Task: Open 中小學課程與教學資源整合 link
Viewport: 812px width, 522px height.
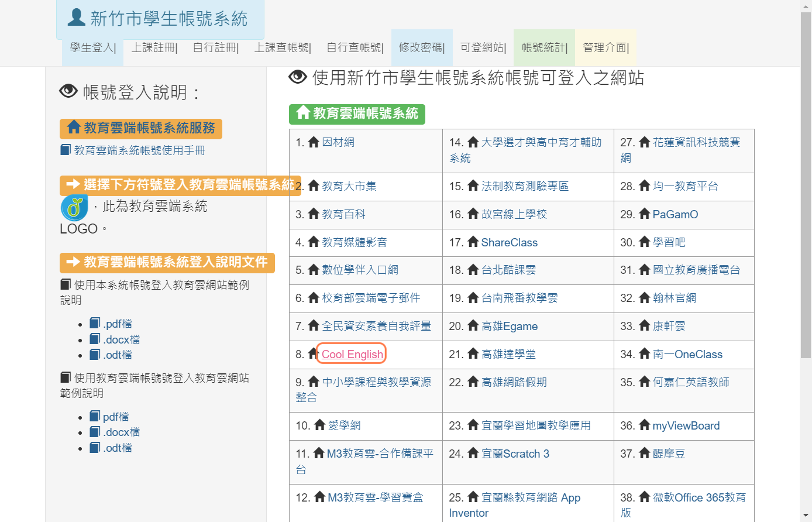Action: pyautogui.click(x=363, y=389)
